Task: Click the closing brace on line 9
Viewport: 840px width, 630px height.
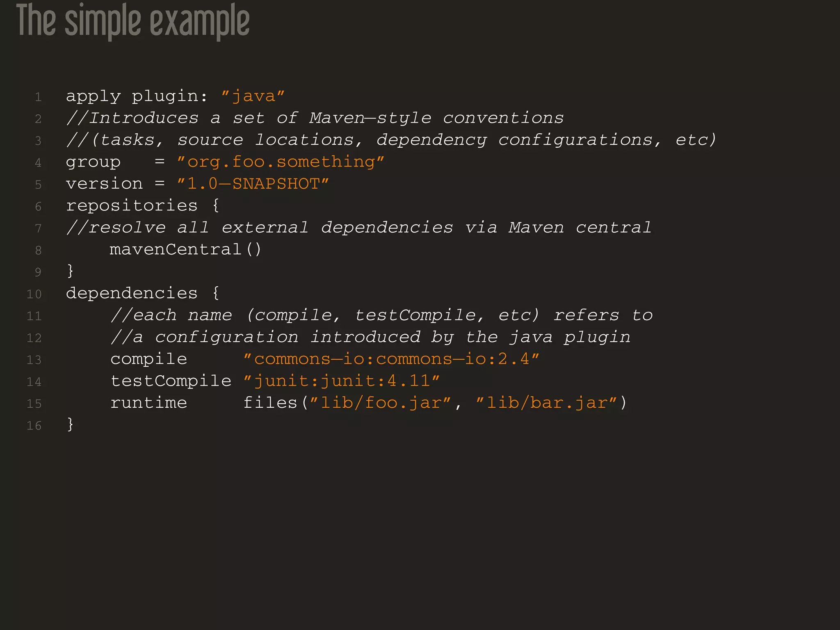Action: [70, 271]
